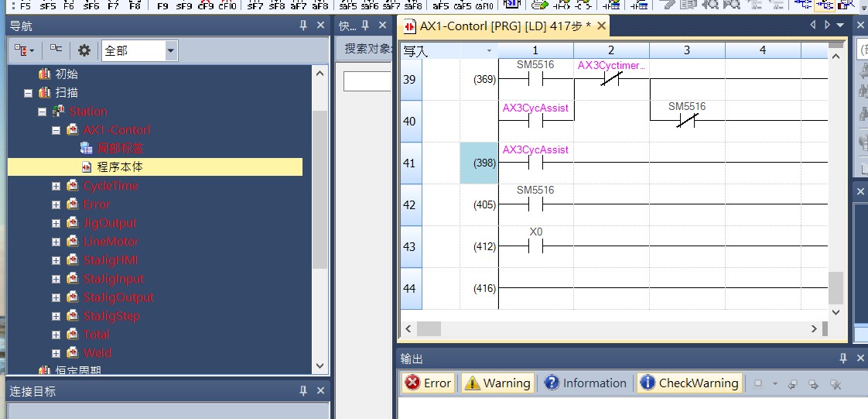
Task: Toggle the Information output filter
Action: coord(585,383)
